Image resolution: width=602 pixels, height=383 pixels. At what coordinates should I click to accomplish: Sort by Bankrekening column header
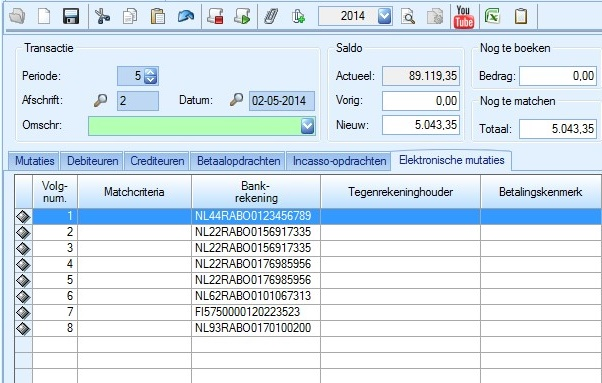256,192
